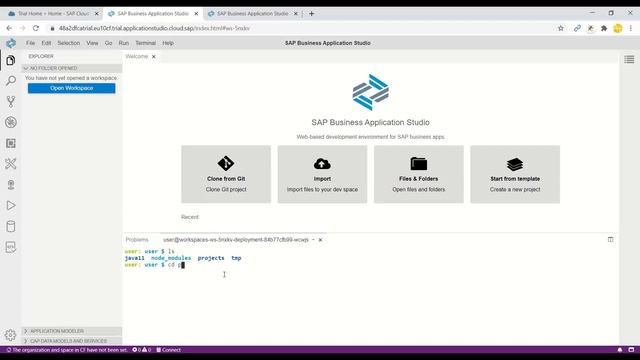The image size is (640, 360).
Task: Go back in the browser
Action: click(9, 28)
